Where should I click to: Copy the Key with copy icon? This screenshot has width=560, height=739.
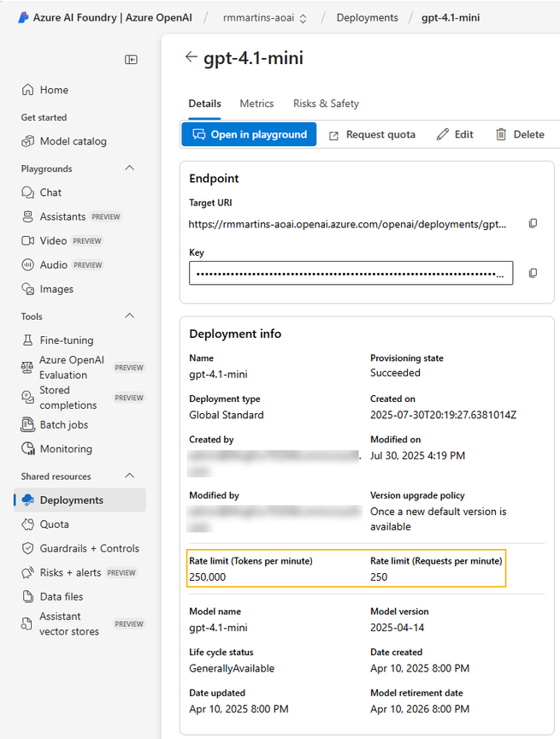point(533,274)
